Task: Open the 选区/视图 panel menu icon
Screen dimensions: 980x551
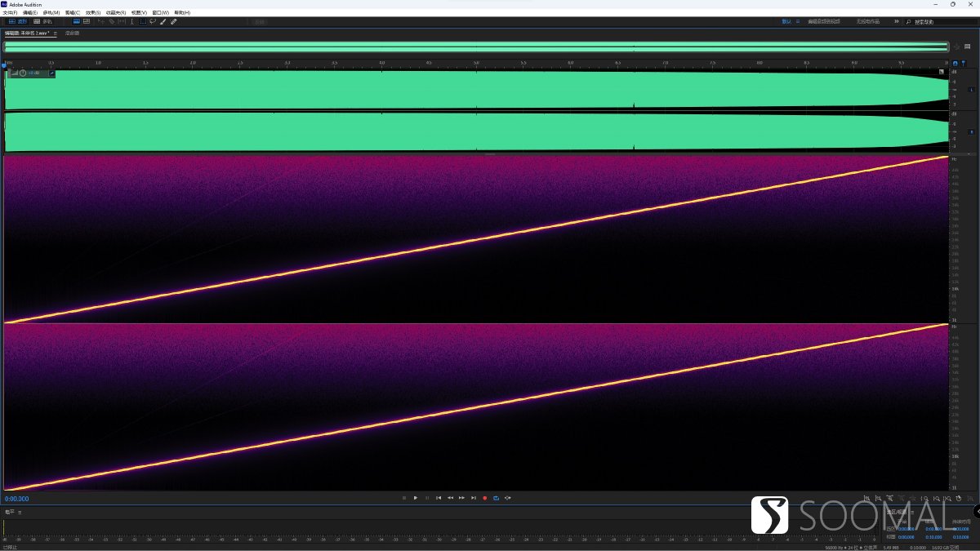Action: tap(911, 512)
